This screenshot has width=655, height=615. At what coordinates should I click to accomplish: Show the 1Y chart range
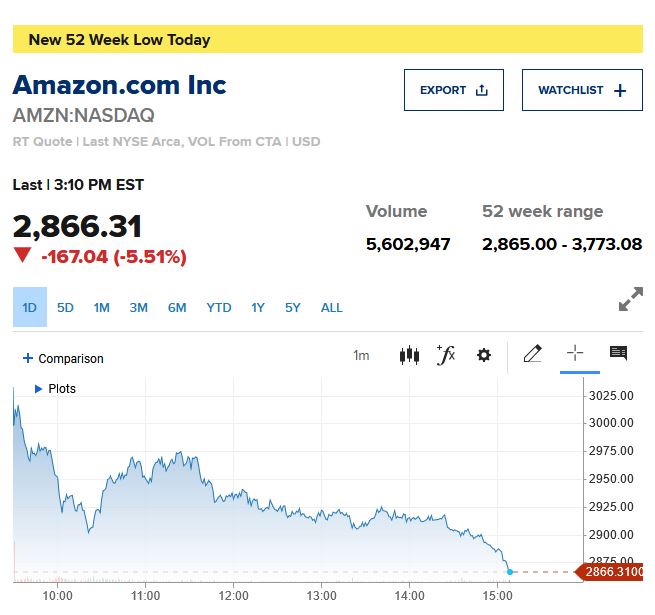click(x=258, y=308)
